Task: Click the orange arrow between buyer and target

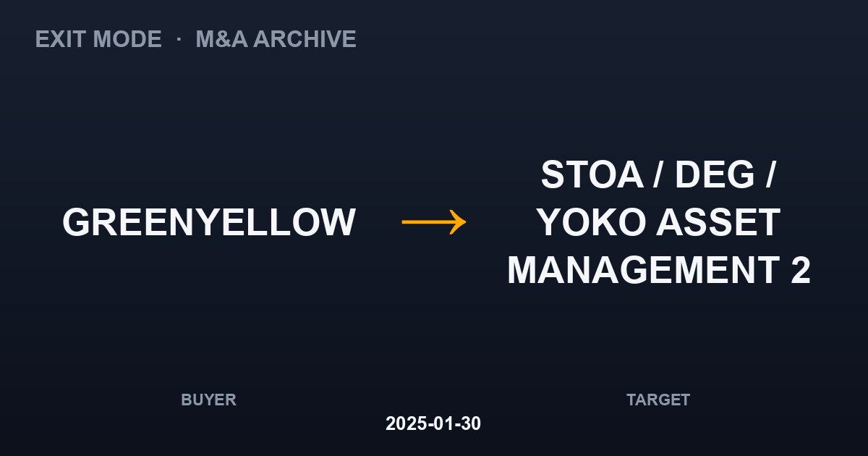Action: coord(433,221)
